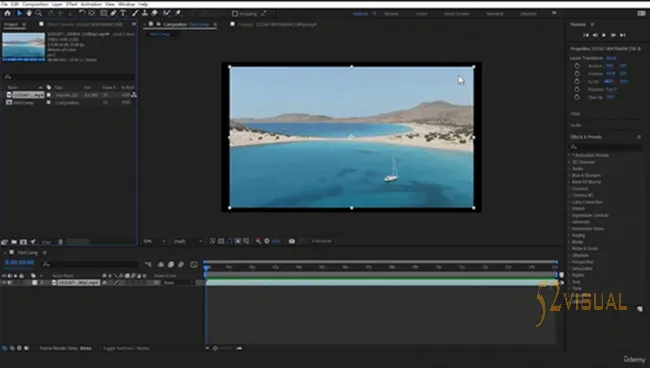This screenshot has height=368, width=650.
Task: Expand the 3D Channel effects category
Action: click(x=570, y=162)
